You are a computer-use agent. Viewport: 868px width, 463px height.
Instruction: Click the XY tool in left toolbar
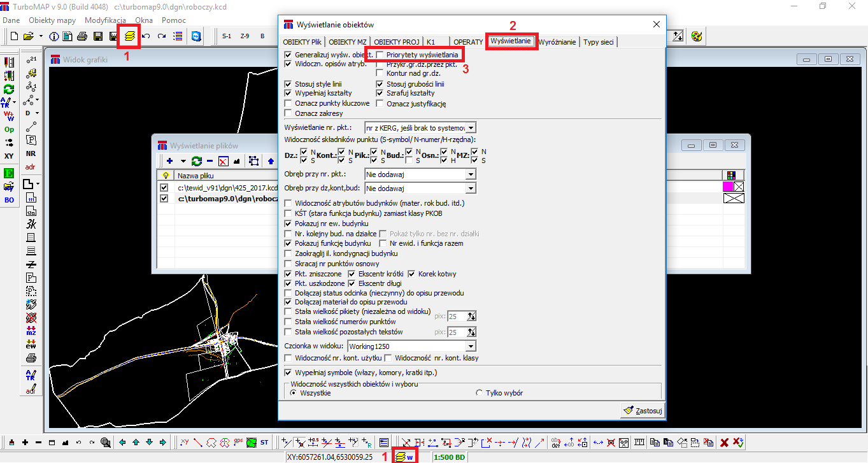pos(9,156)
